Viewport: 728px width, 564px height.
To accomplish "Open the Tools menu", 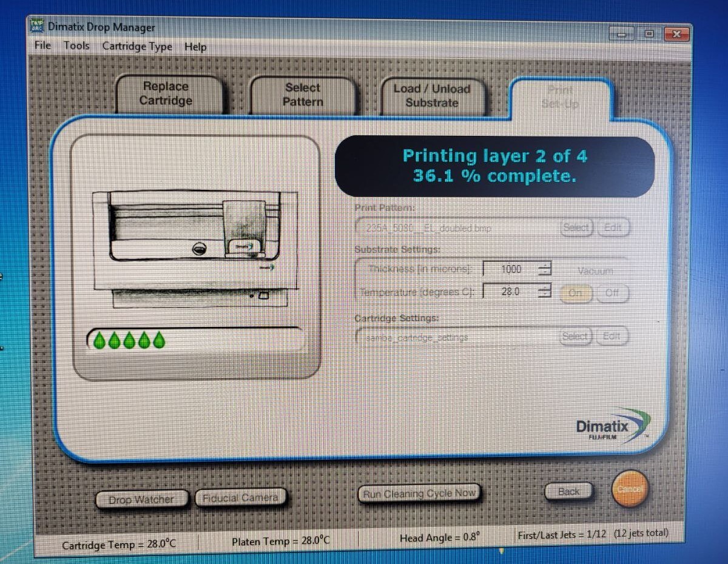I will pos(76,47).
